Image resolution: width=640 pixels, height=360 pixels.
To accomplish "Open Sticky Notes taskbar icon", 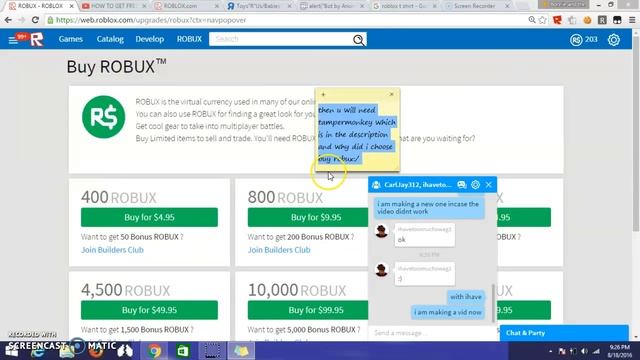I will point(241,351).
